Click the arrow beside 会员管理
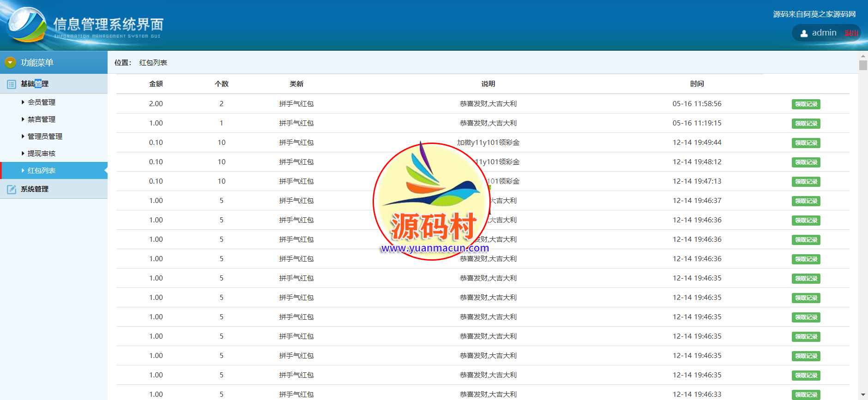Screen dimensions: 868x400 click(x=23, y=102)
